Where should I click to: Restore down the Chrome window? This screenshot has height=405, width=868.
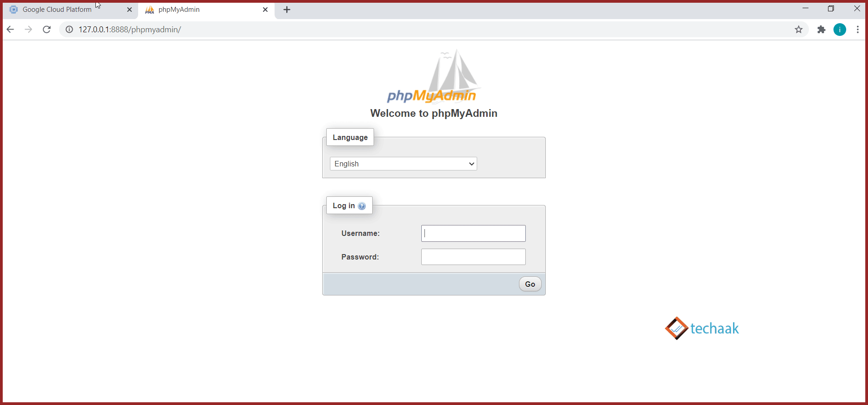(831, 8)
